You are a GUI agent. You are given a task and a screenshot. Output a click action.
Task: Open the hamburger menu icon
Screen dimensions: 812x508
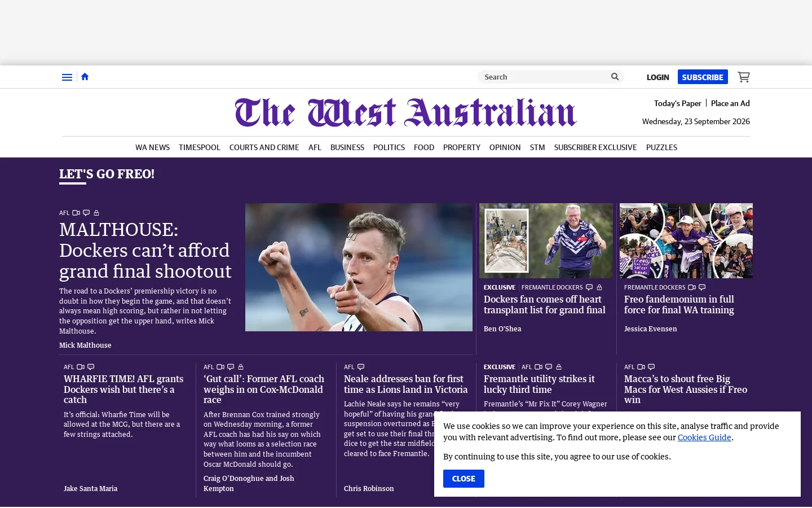pos(67,77)
